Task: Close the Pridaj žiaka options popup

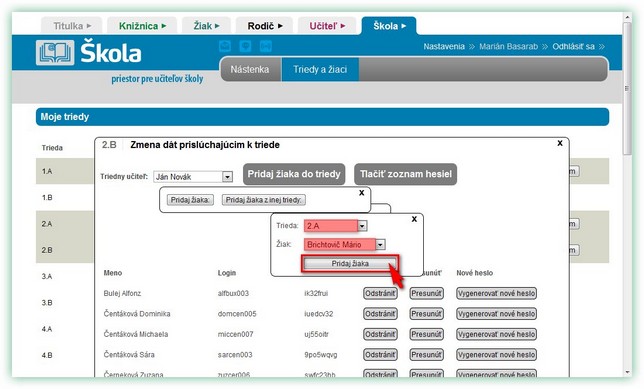Action: click(x=361, y=192)
